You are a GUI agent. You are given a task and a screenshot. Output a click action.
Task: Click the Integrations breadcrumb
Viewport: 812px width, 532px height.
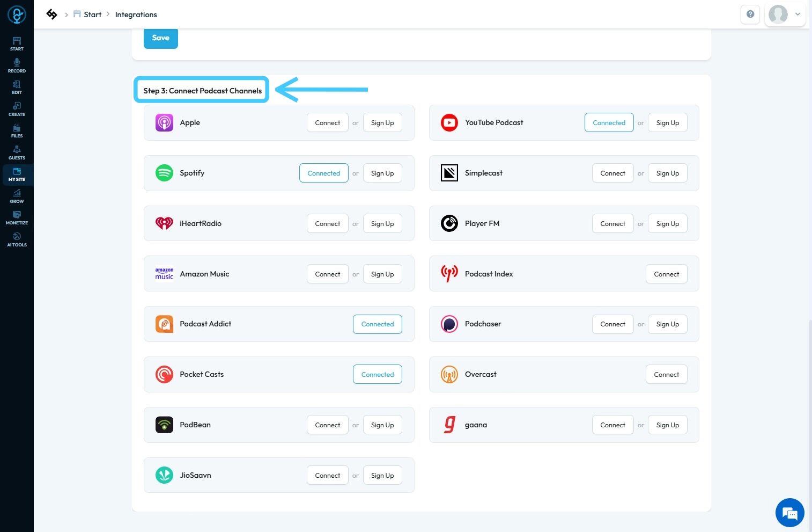point(136,14)
